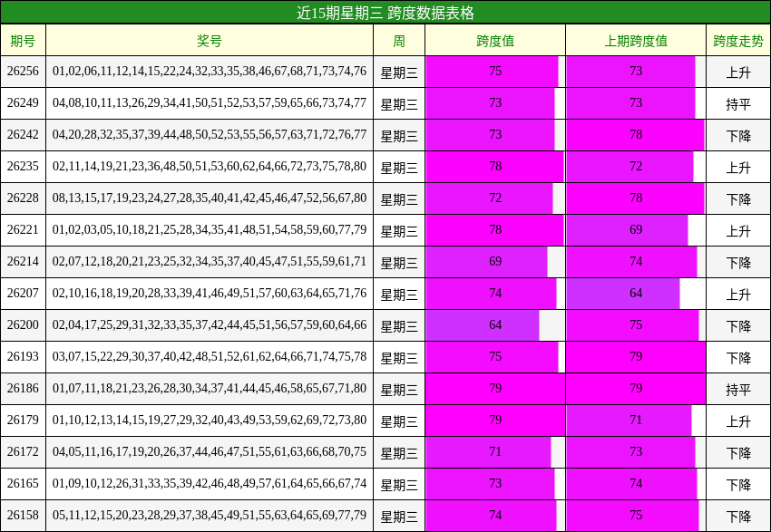Click the 上升 trend cell in row 26235

[738, 167]
